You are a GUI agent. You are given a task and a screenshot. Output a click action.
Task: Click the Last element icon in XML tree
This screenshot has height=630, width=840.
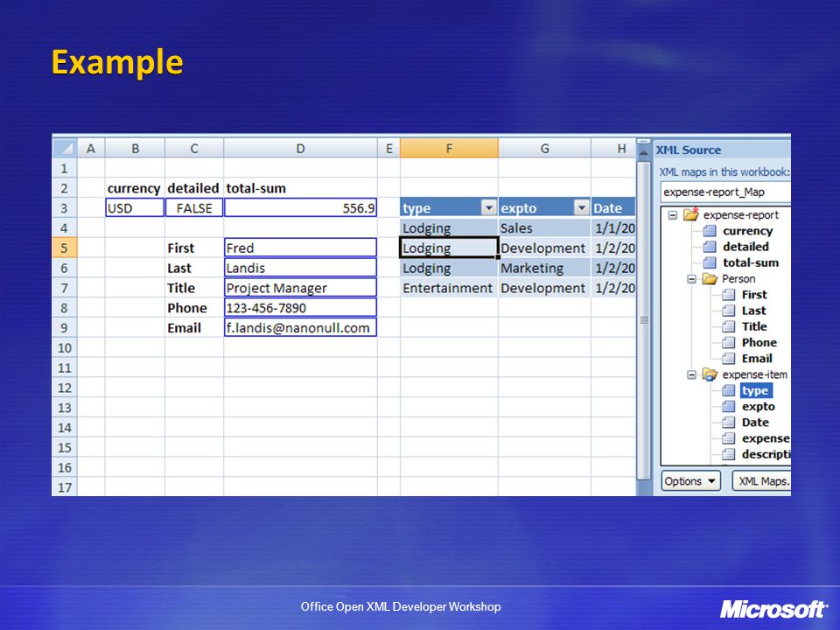(x=729, y=311)
